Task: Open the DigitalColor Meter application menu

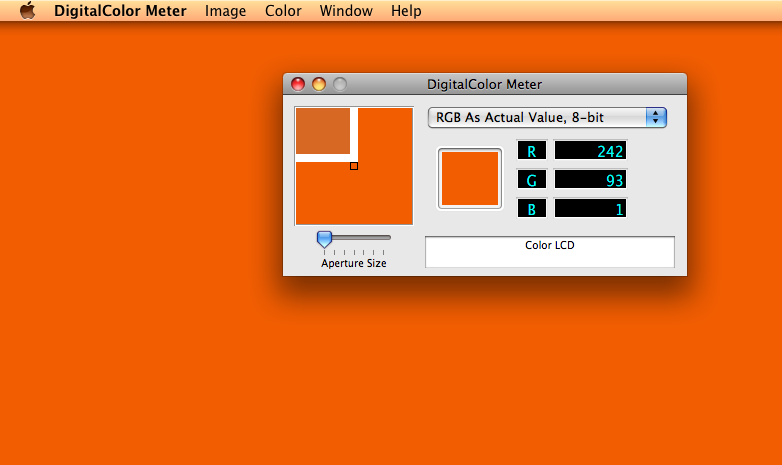Action: coord(120,10)
